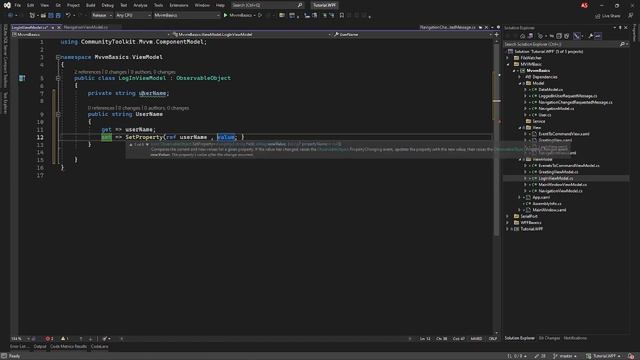Select App.xaml in Solution Explorer
Viewport: 640px width, 360px height.
click(541, 198)
